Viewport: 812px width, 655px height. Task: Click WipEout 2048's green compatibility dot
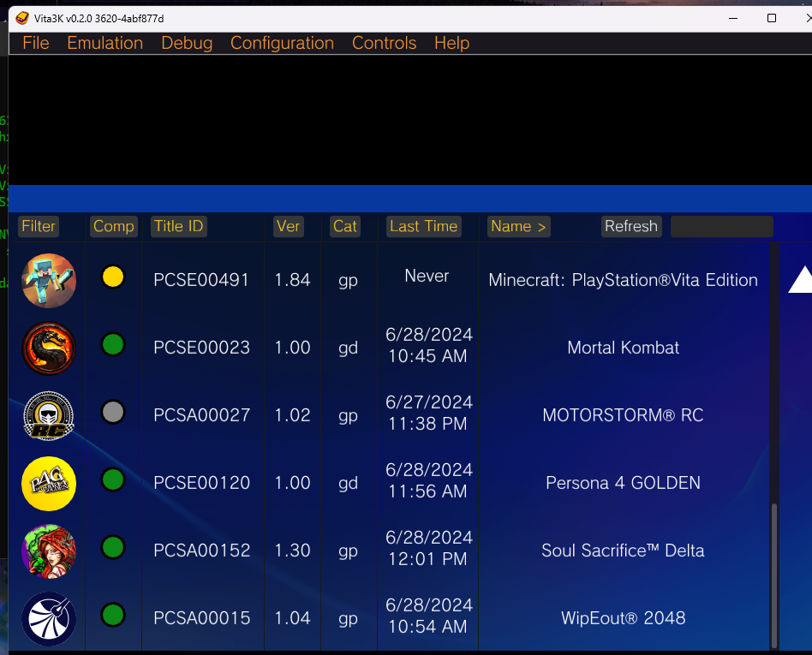coord(113,615)
